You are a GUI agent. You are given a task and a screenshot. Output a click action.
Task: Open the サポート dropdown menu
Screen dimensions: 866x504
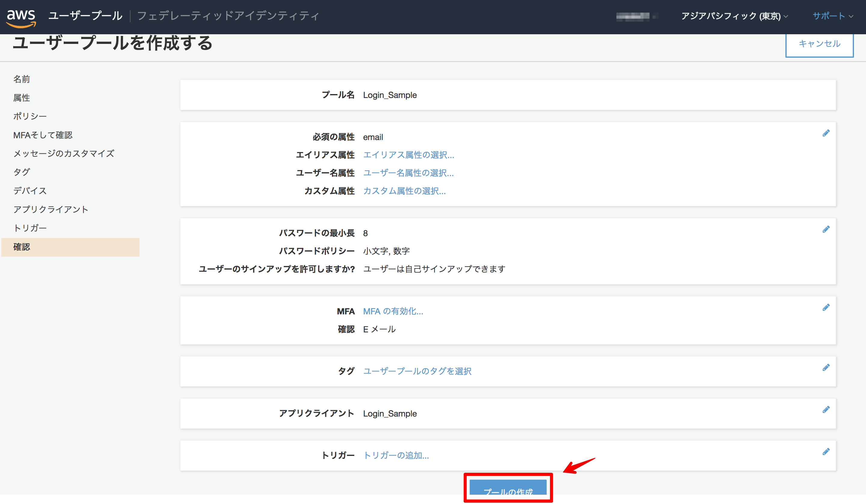[833, 16]
